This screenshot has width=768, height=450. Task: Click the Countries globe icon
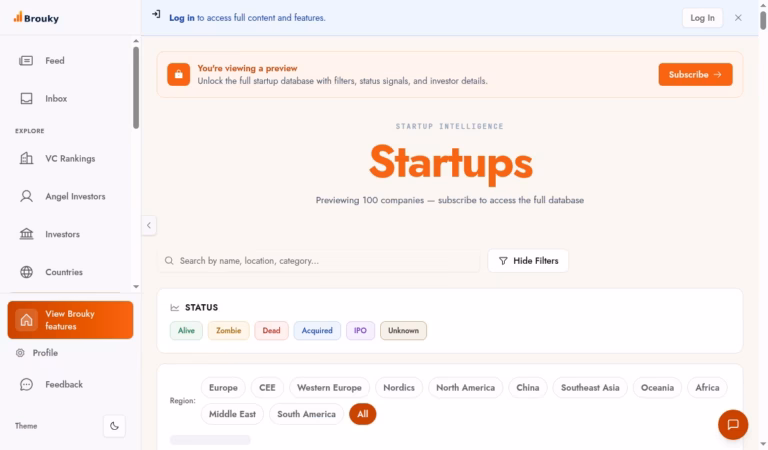26,272
